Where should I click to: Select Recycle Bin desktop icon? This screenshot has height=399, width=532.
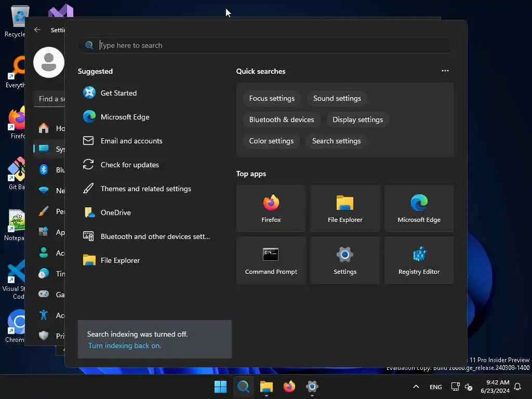click(x=15, y=21)
